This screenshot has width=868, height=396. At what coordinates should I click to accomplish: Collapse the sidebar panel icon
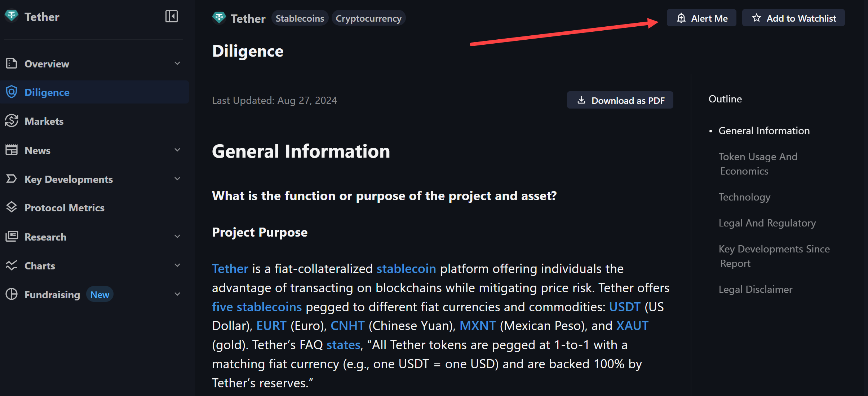(x=171, y=16)
